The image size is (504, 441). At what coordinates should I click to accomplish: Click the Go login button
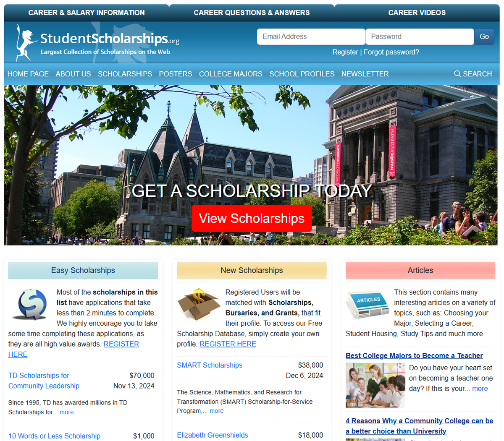[x=484, y=37]
